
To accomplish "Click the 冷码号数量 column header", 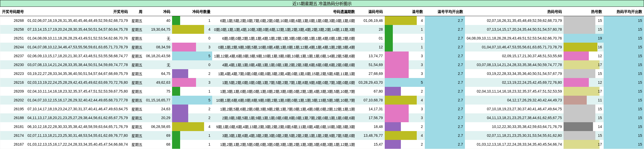I will (x=201, y=12).
